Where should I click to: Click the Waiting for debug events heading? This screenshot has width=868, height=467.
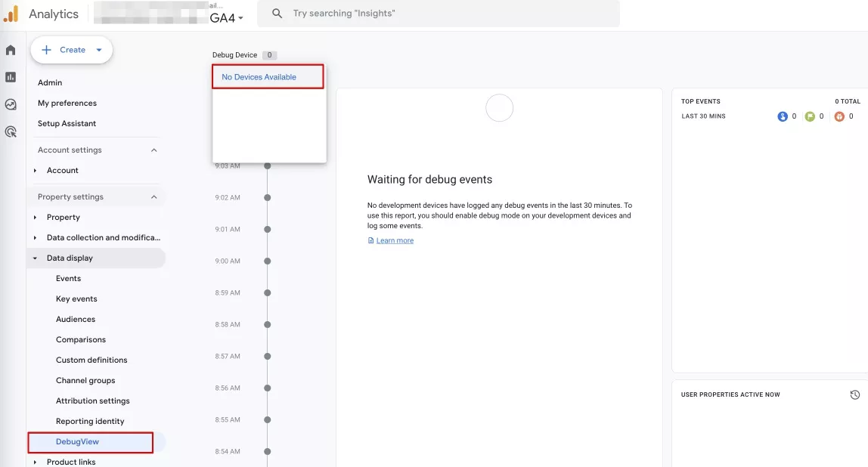(x=429, y=180)
